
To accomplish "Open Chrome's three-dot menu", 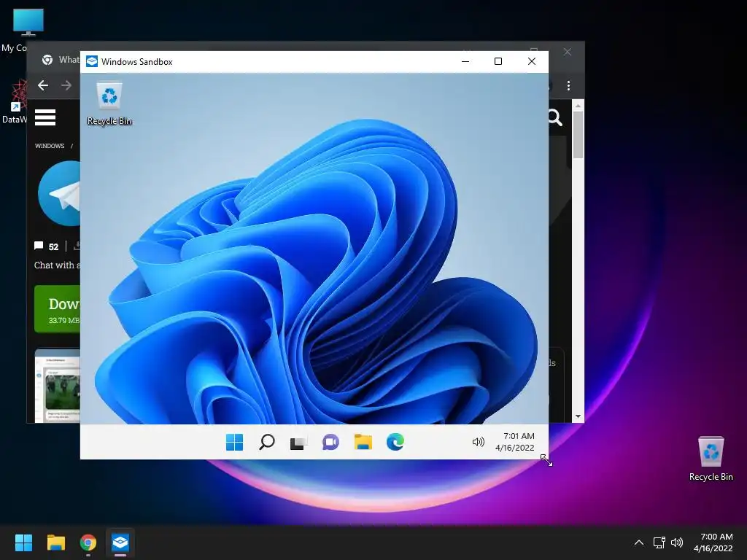I will pyautogui.click(x=568, y=86).
